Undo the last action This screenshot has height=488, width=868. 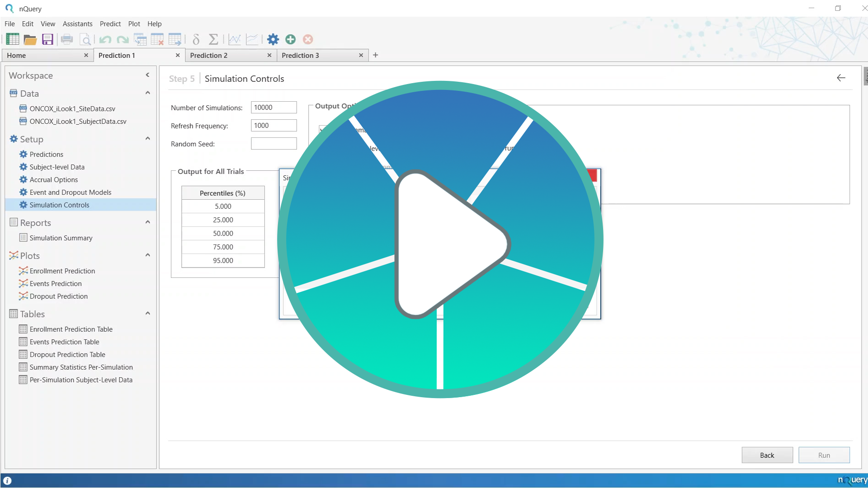coord(105,39)
